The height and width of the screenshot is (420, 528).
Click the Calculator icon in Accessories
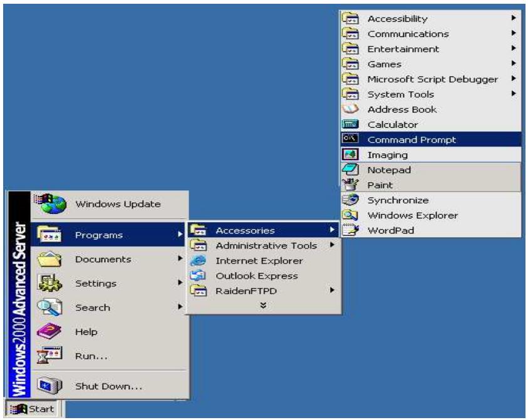click(x=350, y=124)
